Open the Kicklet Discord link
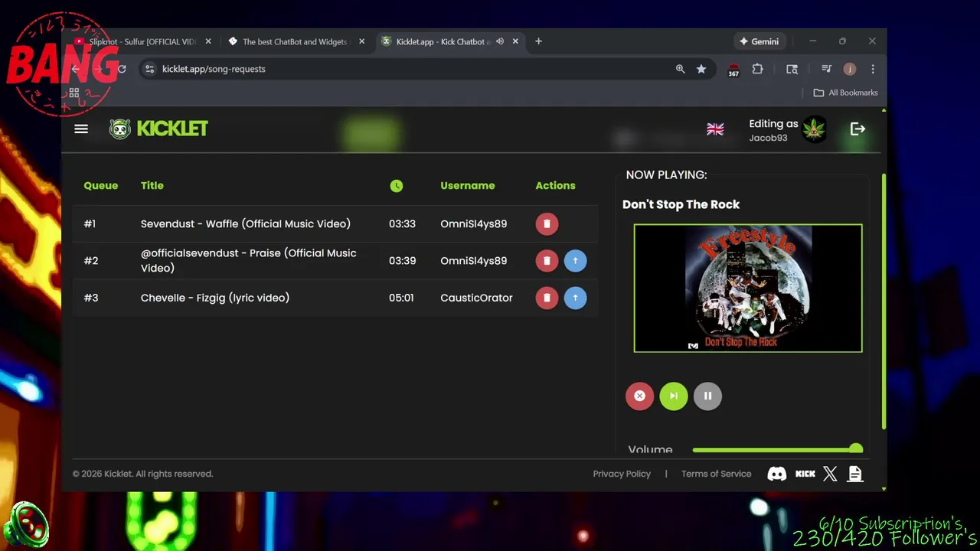 pos(776,474)
